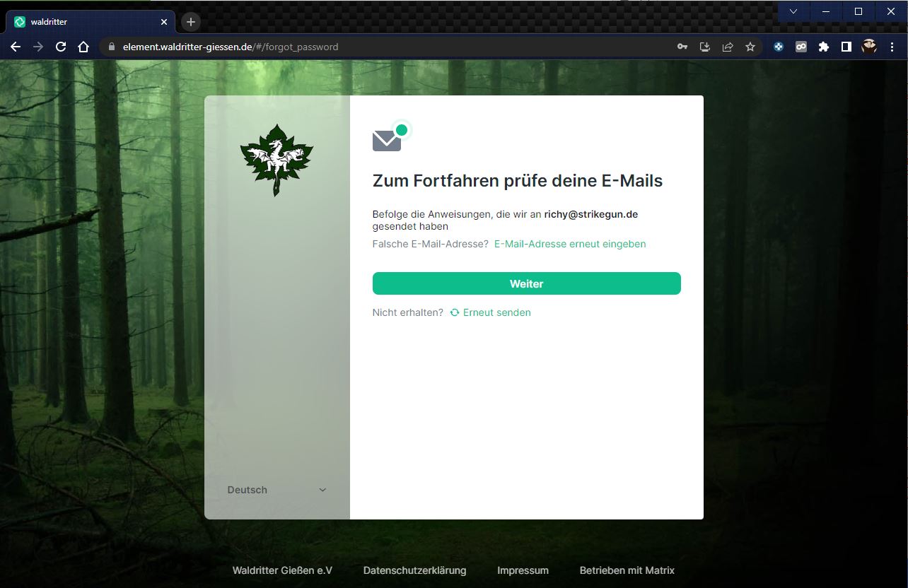This screenshot has height=588, width=908.
Task: Open the Impressum footer link
Action: 523,570
